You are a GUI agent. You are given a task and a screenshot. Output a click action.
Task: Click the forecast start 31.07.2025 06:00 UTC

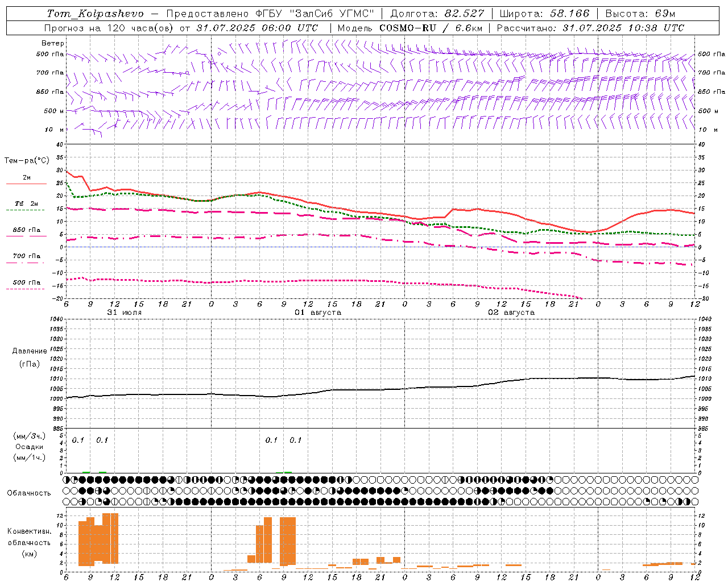tap(257, 28)
